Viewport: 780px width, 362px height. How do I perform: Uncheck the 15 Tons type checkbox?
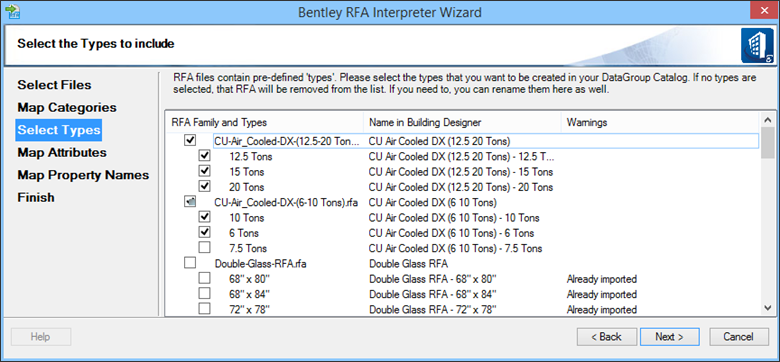pyautogui.click(x=204, y=171)
